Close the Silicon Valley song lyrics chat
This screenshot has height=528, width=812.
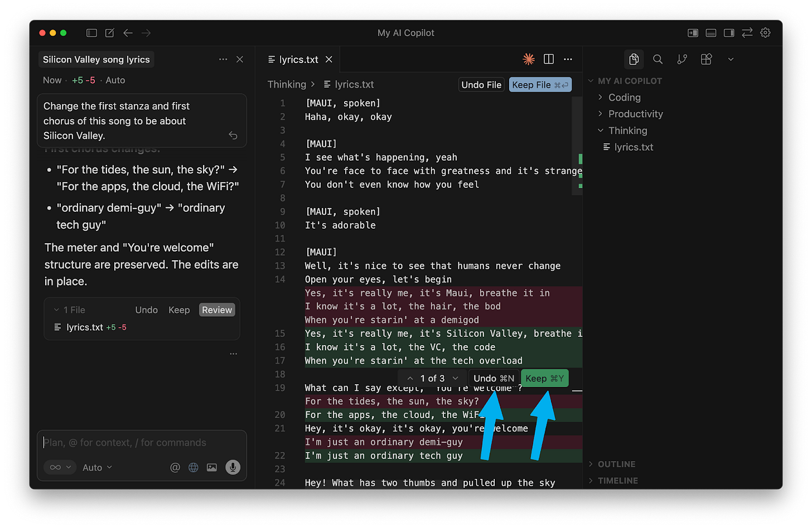click(x=240, y=59)
